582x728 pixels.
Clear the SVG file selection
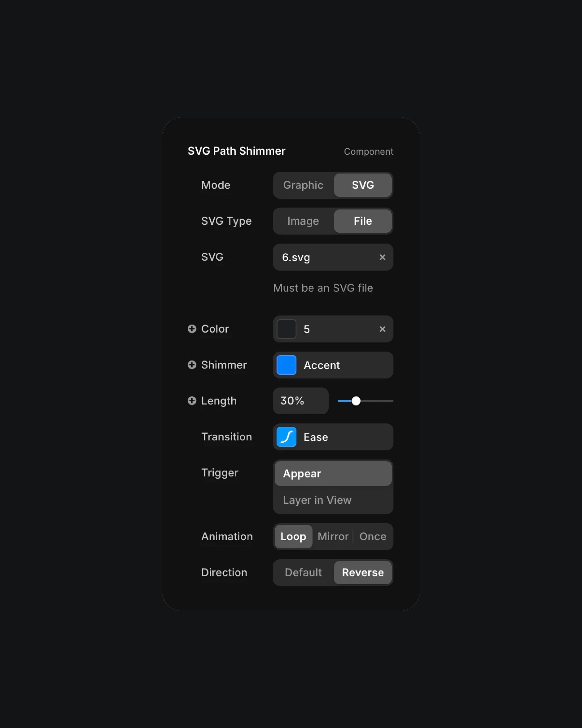tap(382, 257)
